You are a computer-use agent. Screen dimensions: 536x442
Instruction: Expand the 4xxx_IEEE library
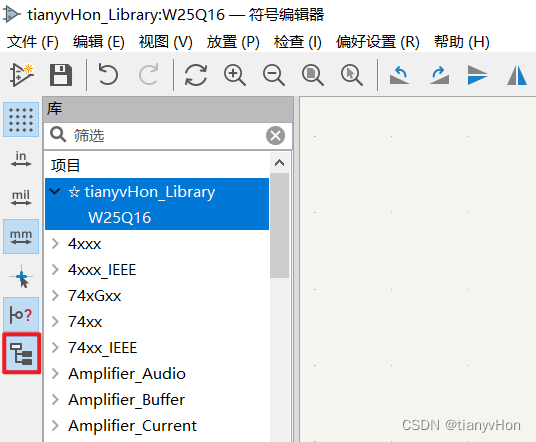click(x=55, y=270)
